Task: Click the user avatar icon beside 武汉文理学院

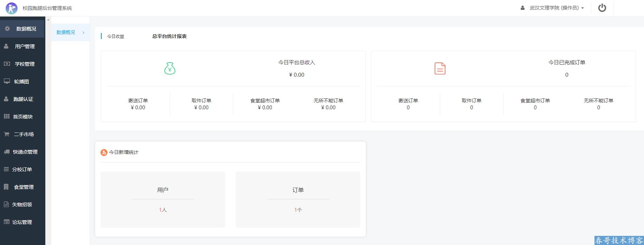Action: [x=523, y=8]
